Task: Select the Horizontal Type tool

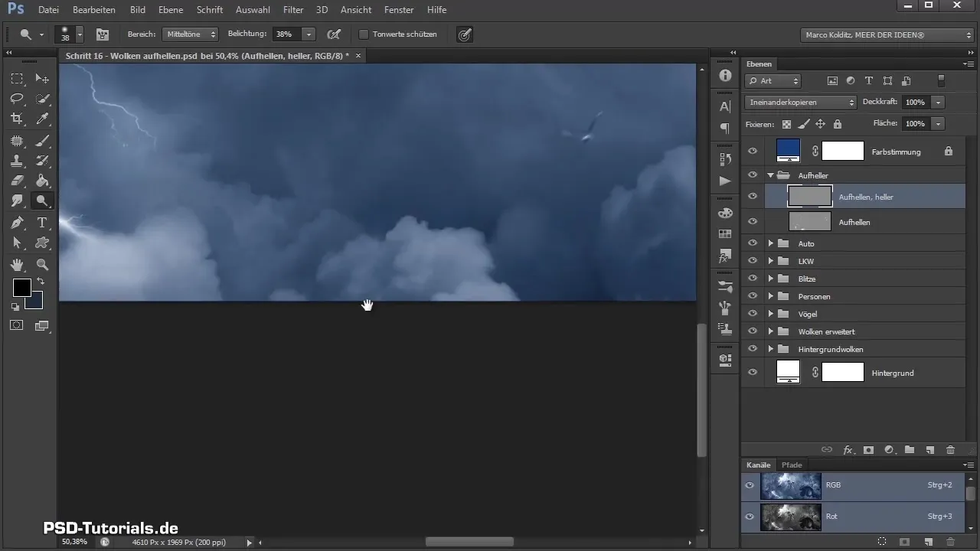Action: [x=42, y=223]
